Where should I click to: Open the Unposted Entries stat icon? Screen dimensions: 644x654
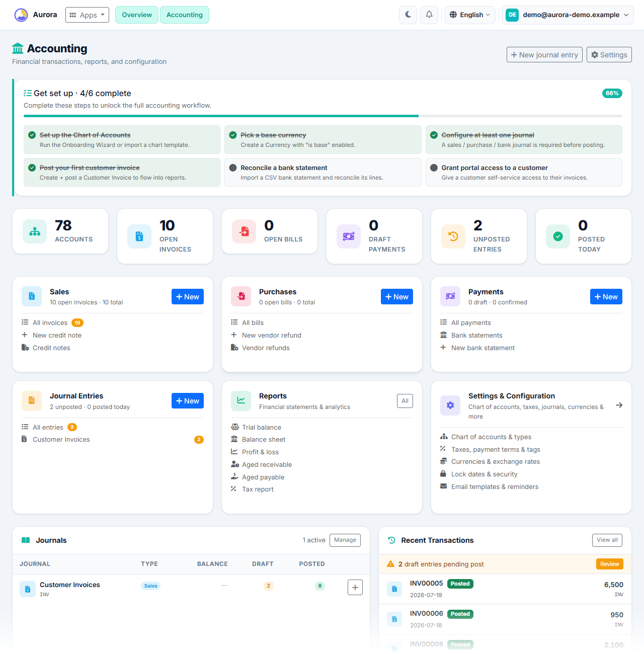tap(453, 236)
